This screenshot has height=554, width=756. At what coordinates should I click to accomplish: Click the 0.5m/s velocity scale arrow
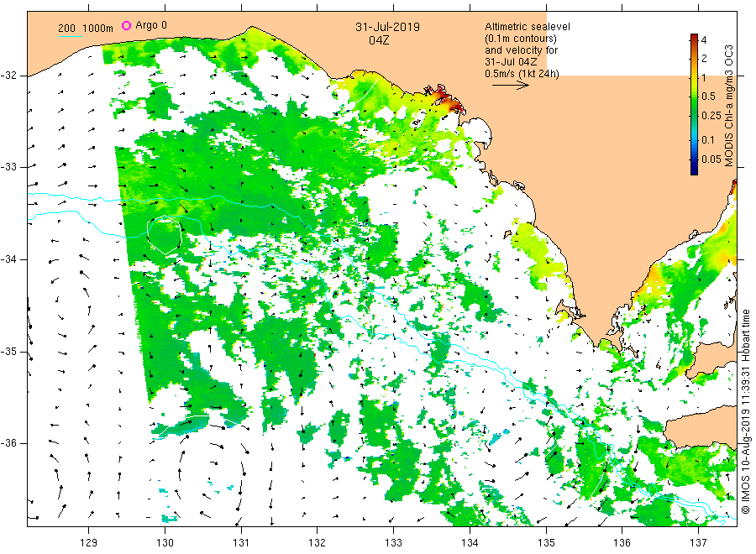pyautogui.click(x=511, y=86)
